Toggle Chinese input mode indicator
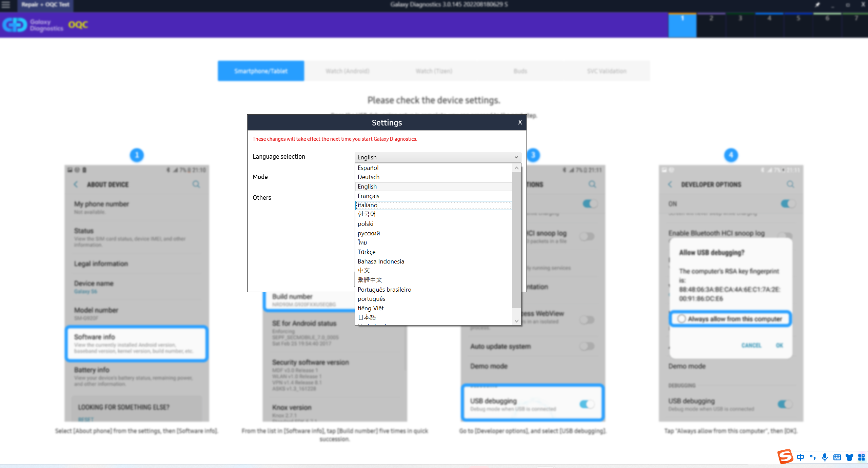The width and height of the screenshot is (868, 468). 801,457
